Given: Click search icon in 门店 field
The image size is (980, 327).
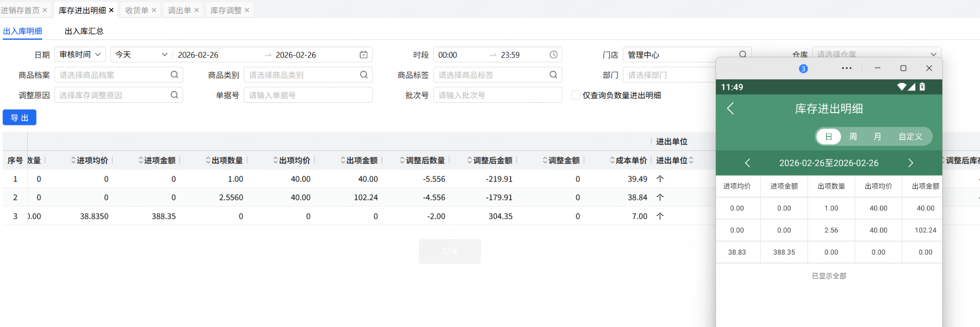Looking at the screenshot, I should pos(743,54).
